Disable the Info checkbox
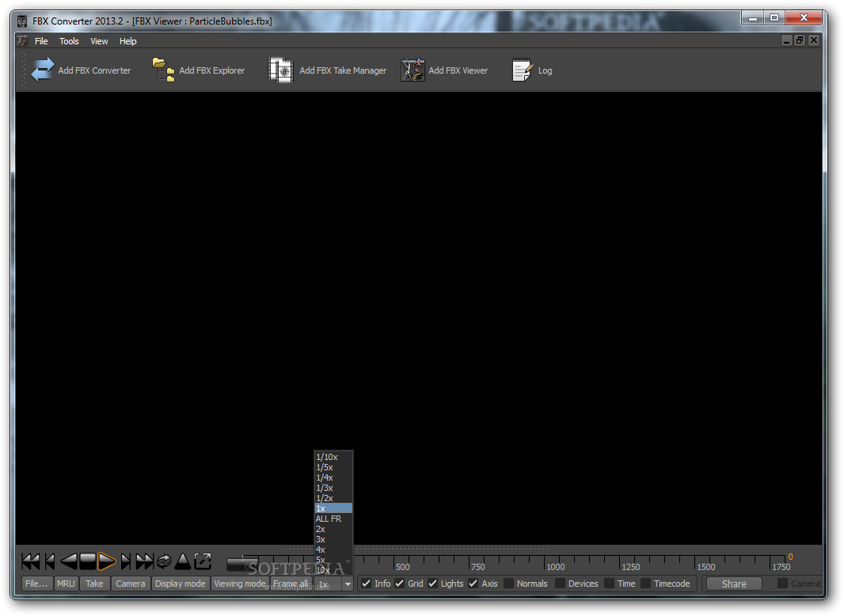 [x=366, y=584]
